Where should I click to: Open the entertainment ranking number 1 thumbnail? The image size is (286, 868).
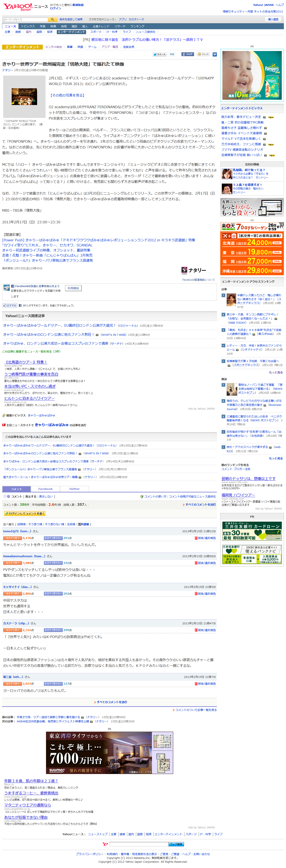tap(231, 300)
